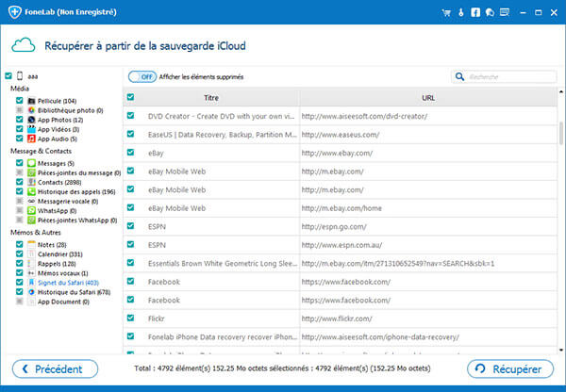
Task: Click the Précédent button
Action: coord(55,369)
